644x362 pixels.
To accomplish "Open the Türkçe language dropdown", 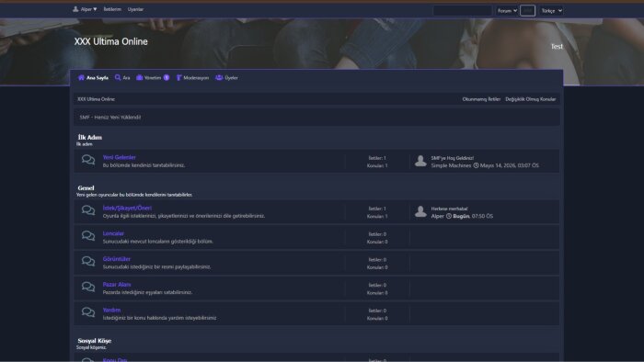I will [x=551, y=11].
